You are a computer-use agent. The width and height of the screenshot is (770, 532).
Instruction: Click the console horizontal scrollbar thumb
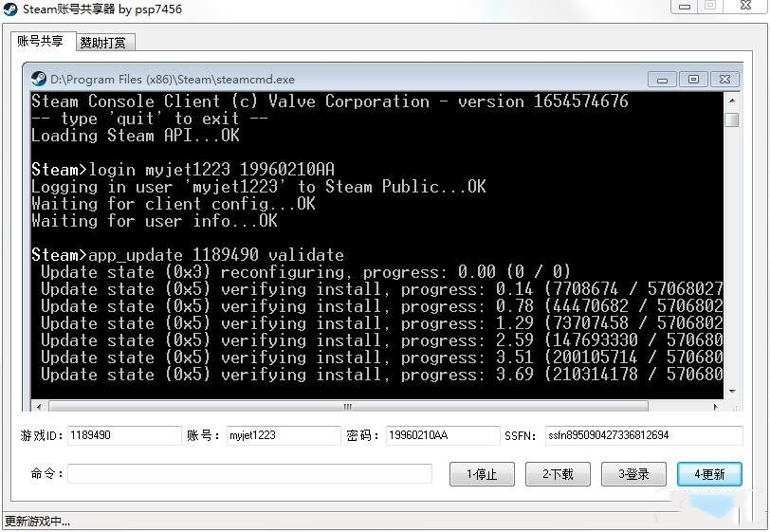coord(348,406)
